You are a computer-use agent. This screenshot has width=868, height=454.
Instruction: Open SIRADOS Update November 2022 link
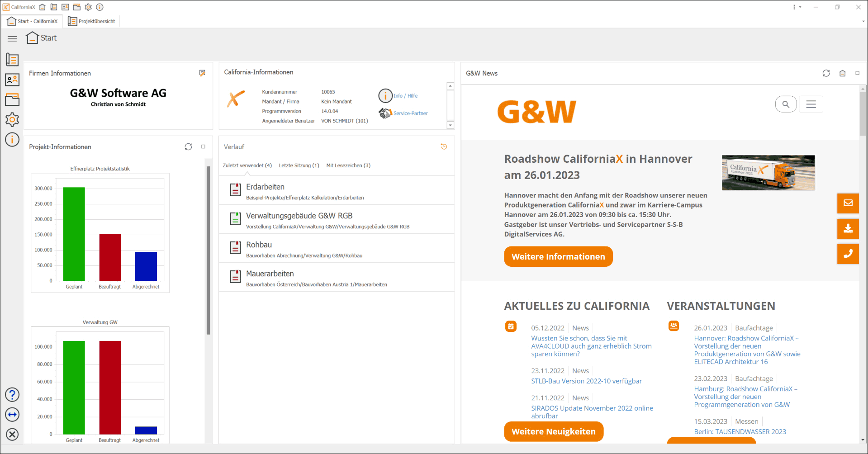pos(592,412)
